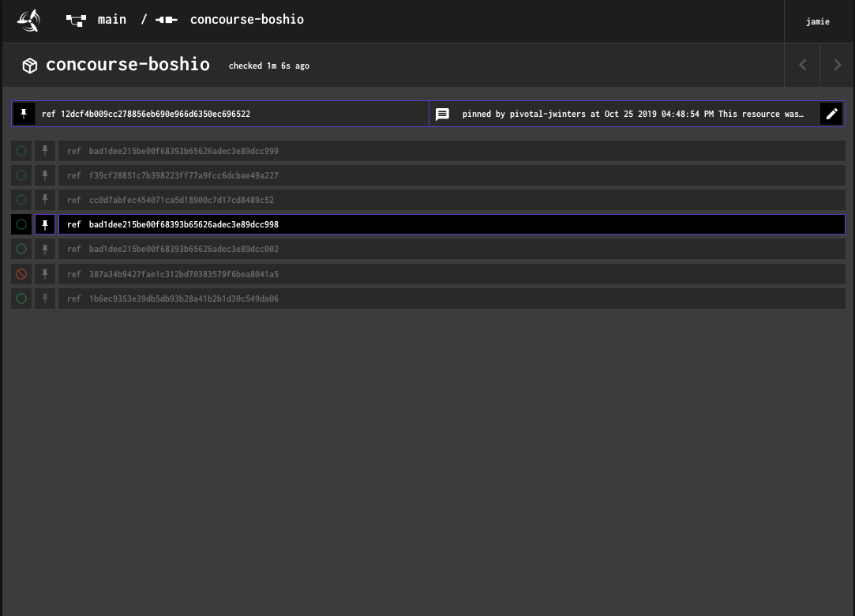
Task: Pin version cc0d7abfec45...
Action: coord(45,200)
